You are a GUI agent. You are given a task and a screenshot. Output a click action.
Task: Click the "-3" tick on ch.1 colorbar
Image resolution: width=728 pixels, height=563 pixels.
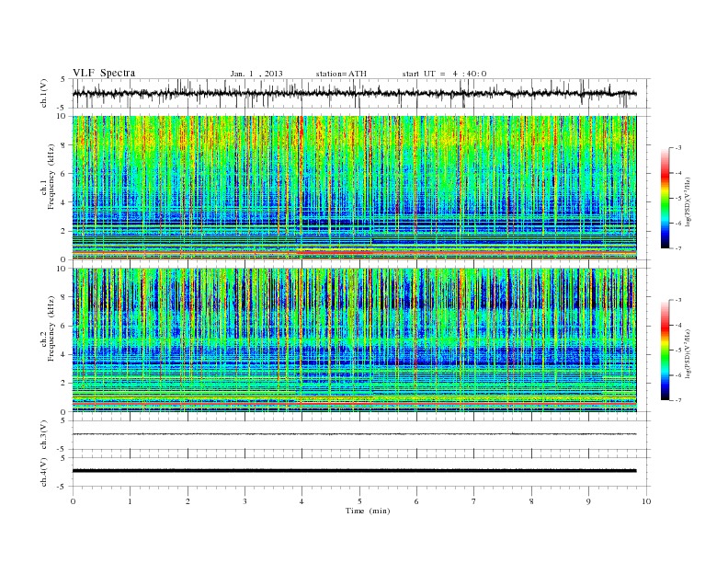click(x=678, y=148)
